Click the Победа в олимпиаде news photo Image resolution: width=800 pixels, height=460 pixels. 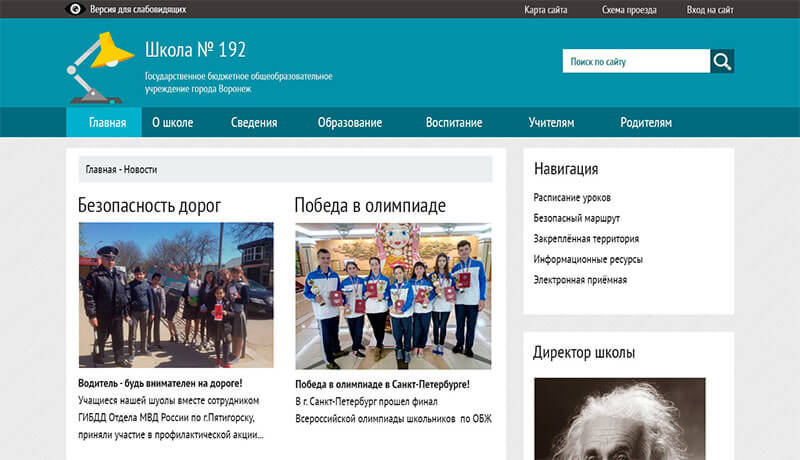[x=393, y=295]
